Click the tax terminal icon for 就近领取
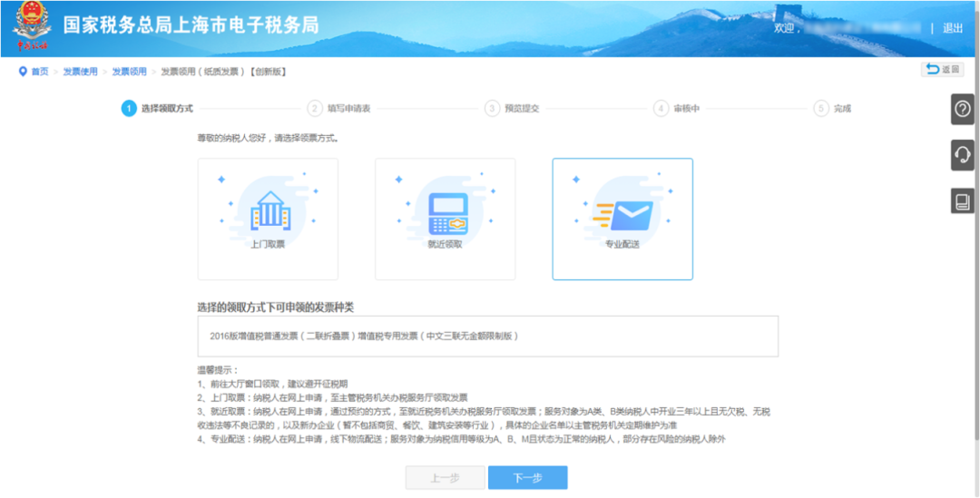The image size is (980, 498). [x=449, y=214]
